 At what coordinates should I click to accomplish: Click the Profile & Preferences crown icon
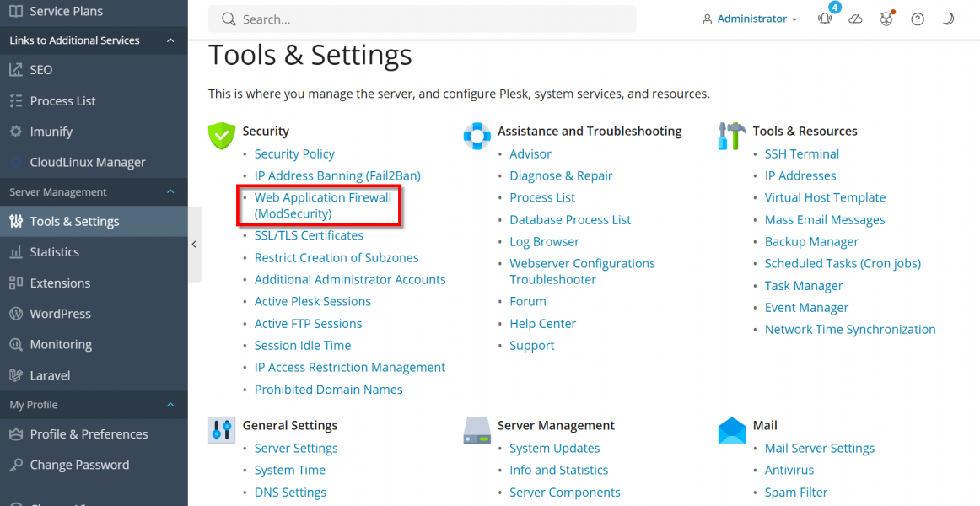coord(16,434)
